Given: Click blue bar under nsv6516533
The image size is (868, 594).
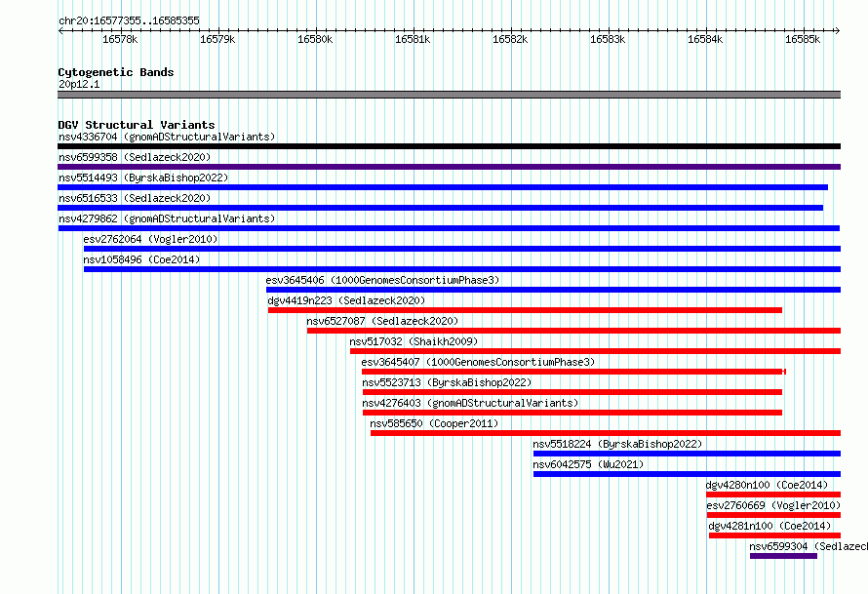Looking at the screenshot, I should pyautogui.click(x=440, y=208).
